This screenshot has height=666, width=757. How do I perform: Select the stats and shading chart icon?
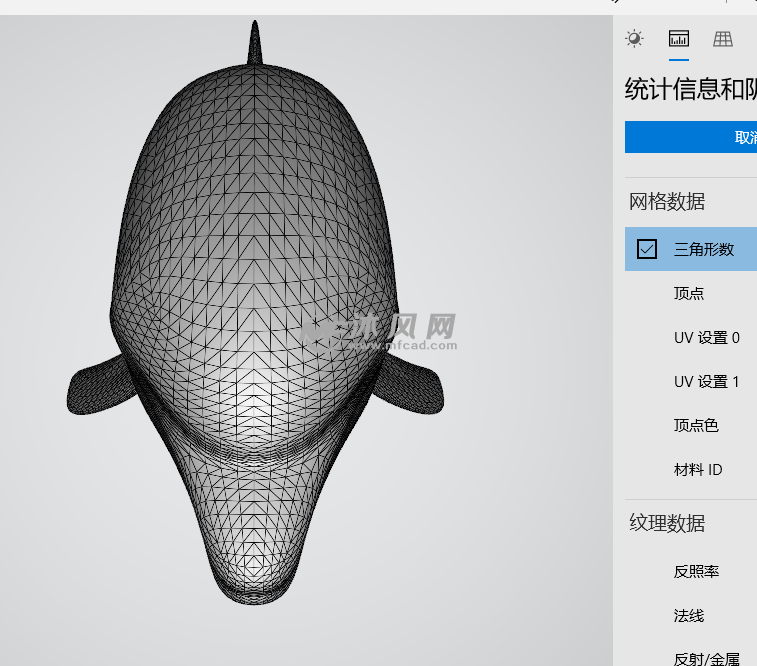pos(679,39)
